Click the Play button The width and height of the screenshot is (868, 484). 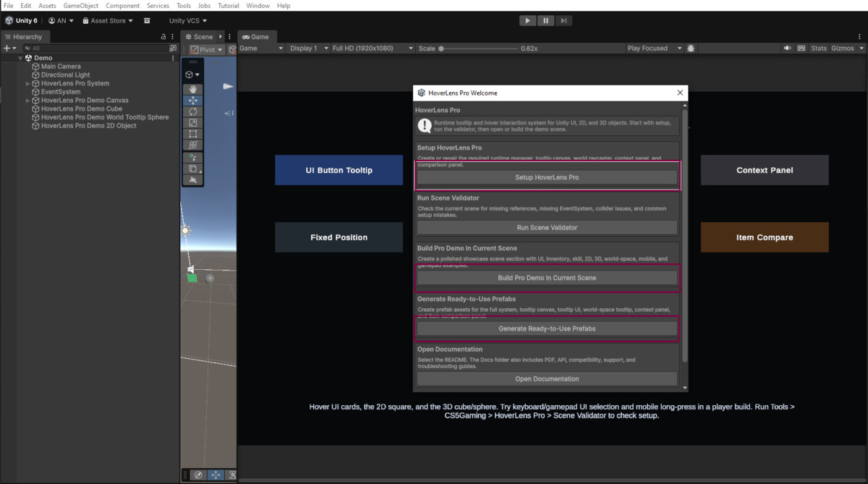tap(528, 21)
